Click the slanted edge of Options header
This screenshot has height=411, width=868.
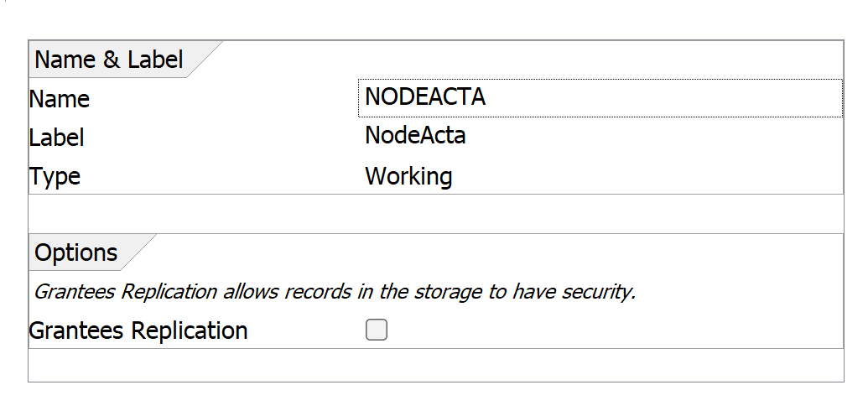click(x=138, y=252)
